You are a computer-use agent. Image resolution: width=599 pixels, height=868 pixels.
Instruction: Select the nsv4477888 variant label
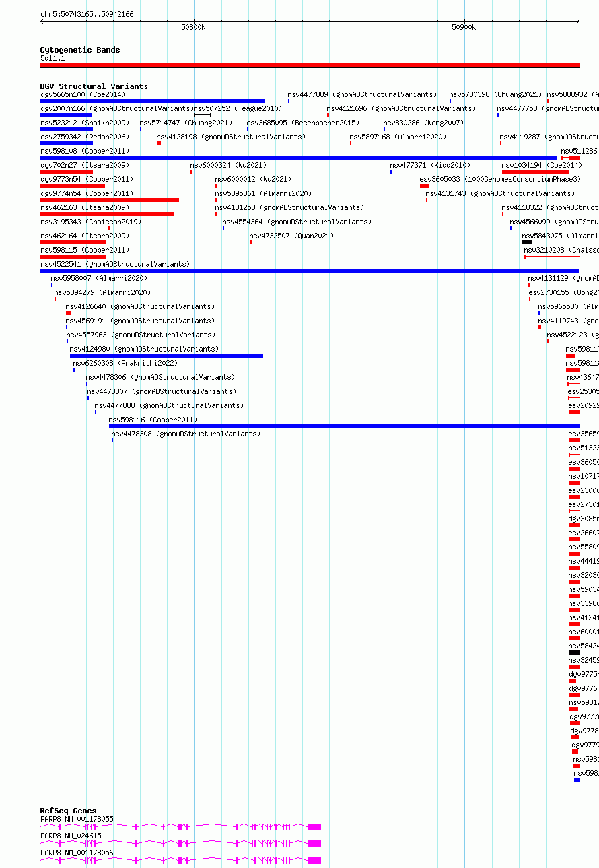tap(169, 405)
